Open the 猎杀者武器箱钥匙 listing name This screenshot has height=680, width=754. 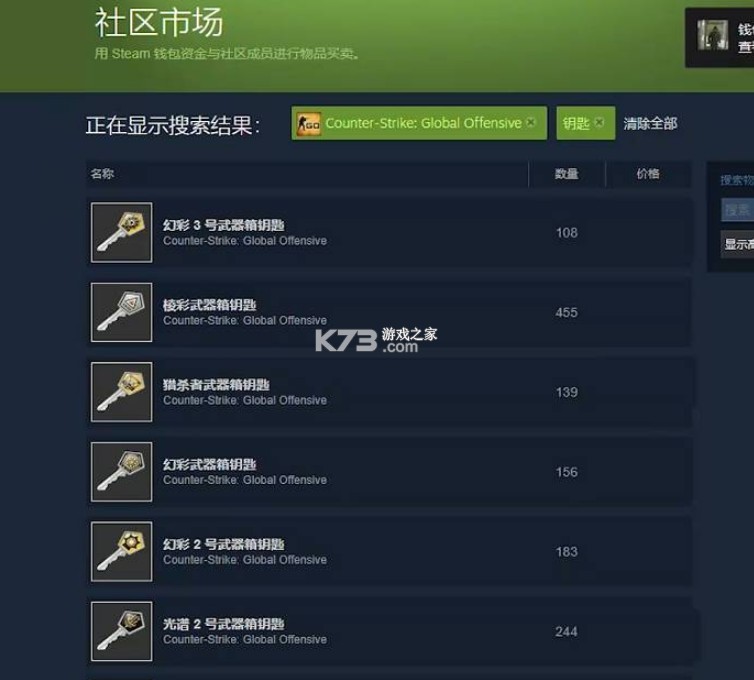216,385
